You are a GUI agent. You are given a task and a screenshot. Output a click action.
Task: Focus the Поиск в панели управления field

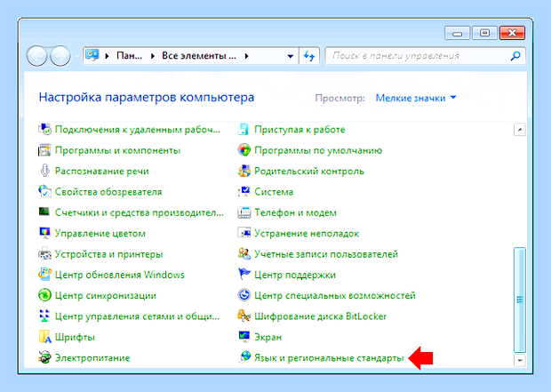pos(425,56)
